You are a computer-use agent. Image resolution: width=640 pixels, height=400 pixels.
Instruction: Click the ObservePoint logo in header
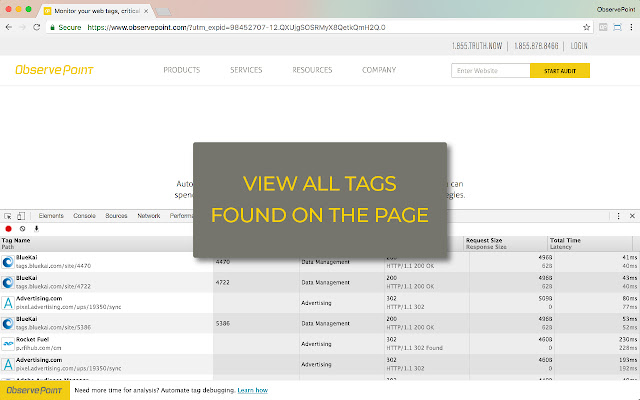54,70
